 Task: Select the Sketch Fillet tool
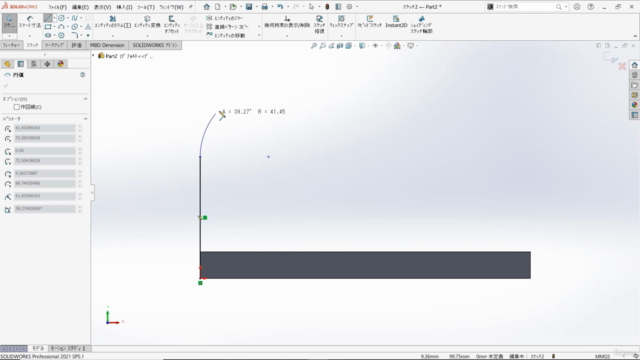pos(74,35)
